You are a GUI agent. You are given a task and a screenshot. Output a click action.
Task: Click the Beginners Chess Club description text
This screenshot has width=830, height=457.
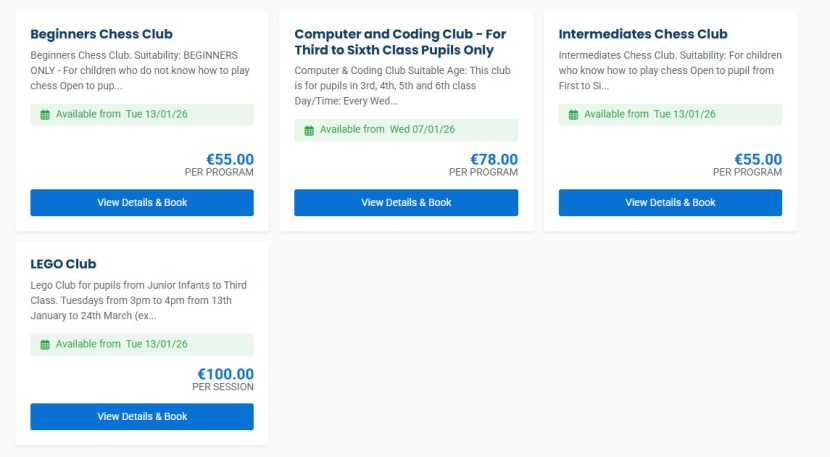(140, 70)
